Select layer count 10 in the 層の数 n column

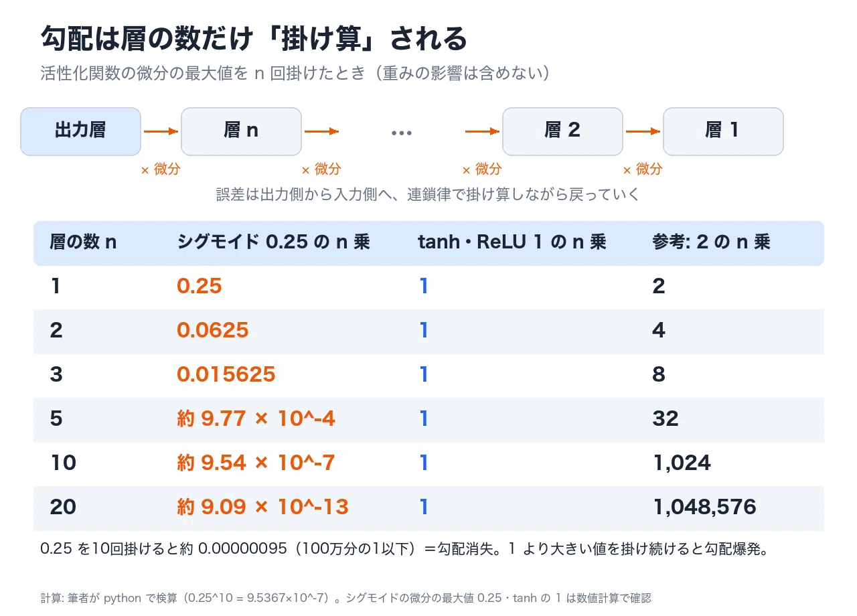pos(63,463)
